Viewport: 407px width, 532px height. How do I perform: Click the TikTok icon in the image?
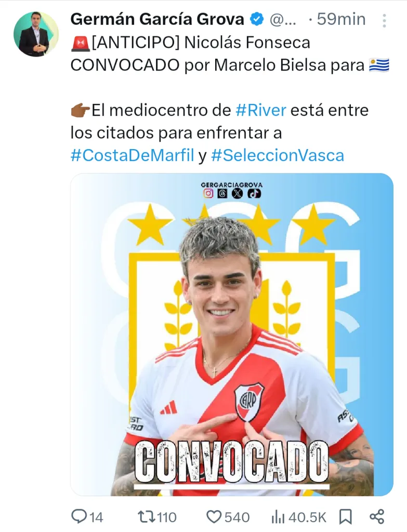point(254,193)
